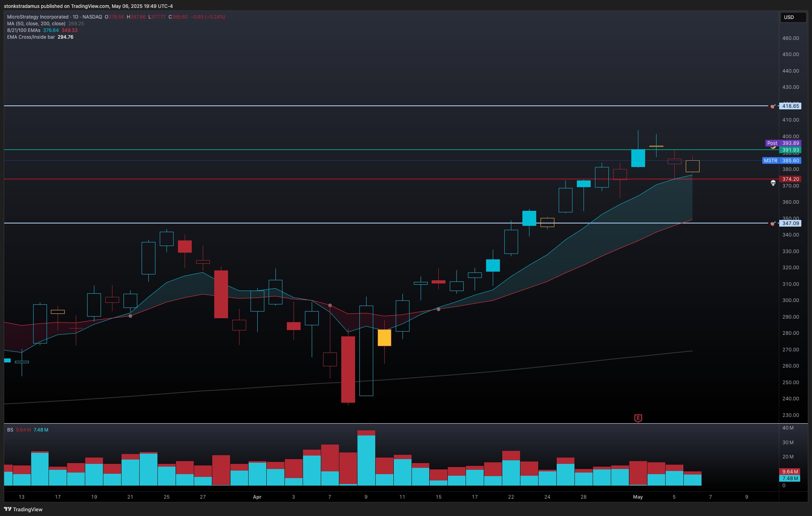Click the EMA cross dot near April 15
This screenshot has width=812, height=516.
tap(438, 309)
